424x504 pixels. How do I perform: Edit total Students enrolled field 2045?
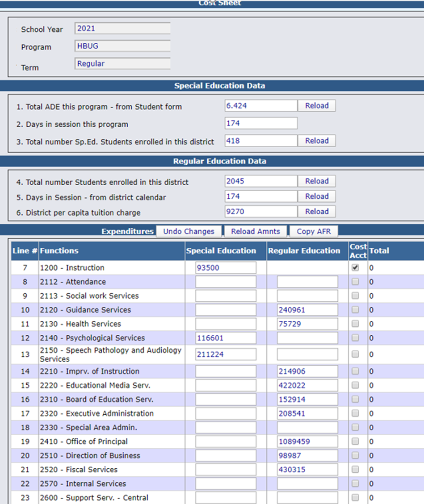pyautogui.click(x=261, y=181)
